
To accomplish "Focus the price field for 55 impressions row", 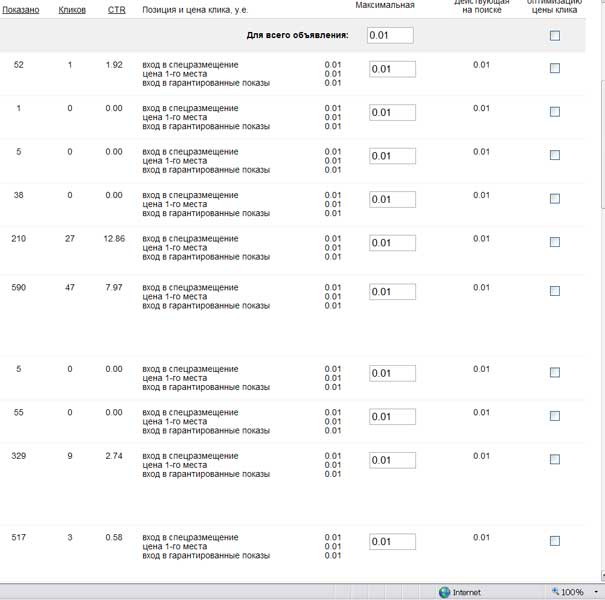I will click(x=392, y=416).
